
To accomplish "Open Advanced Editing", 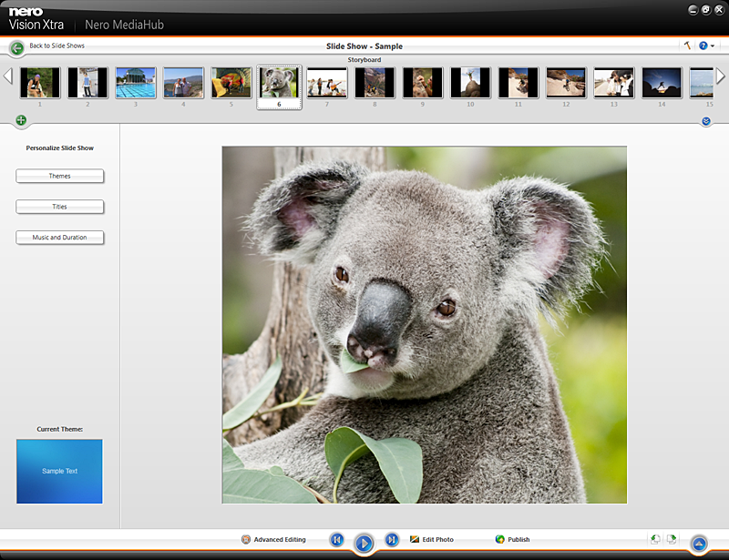I will (x=273, y=540).
